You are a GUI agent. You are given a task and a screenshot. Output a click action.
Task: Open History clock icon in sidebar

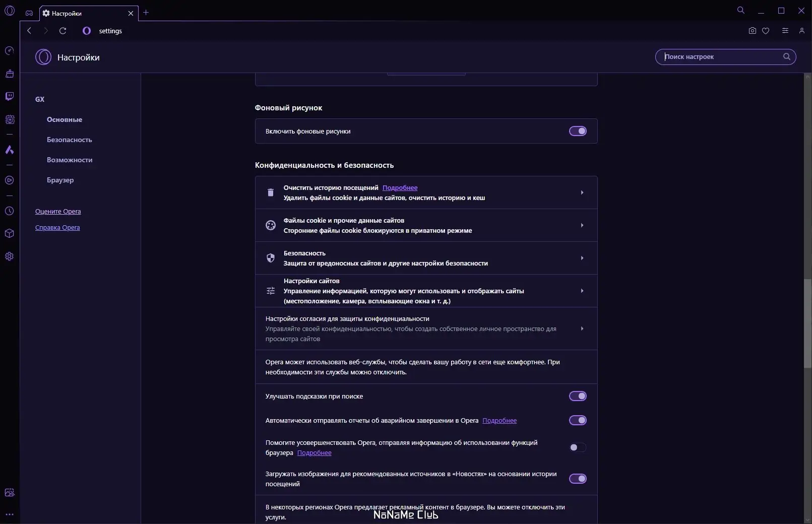tap(9, 211)
